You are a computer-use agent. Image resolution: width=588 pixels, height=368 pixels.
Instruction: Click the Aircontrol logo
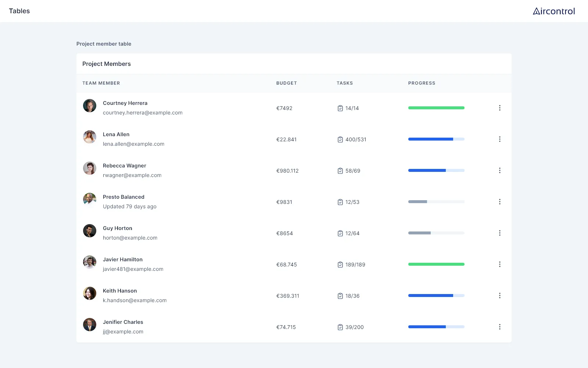554,11
